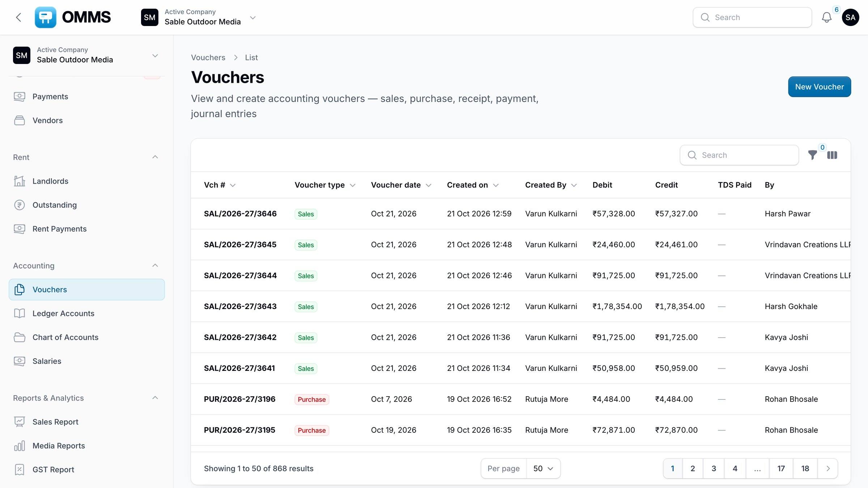The image size is (868, 488).
Task: Click the back arrow icon in header
Action: tap(18, 17)
